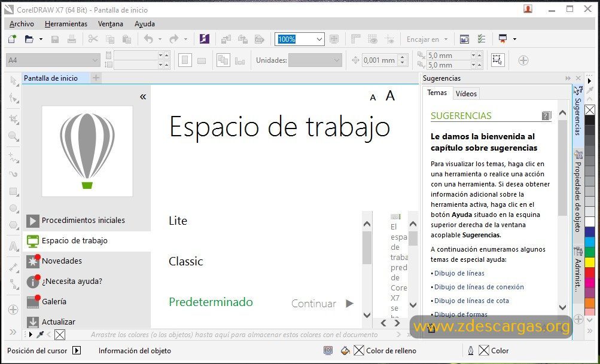Click the Color de relleno fill bucket icon
The image size is (600, 364).
coord(345,350)
